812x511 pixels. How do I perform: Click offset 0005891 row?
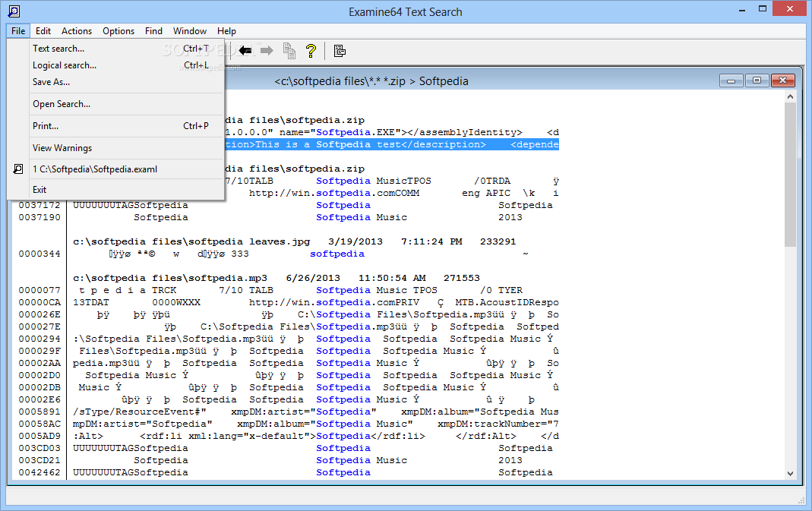coord(39,412)
